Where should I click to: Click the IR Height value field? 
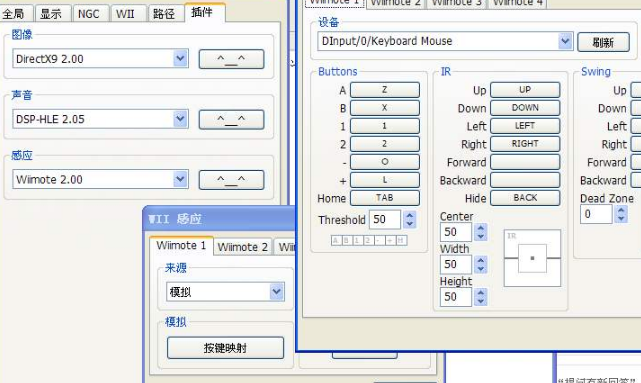click(456, 297)
